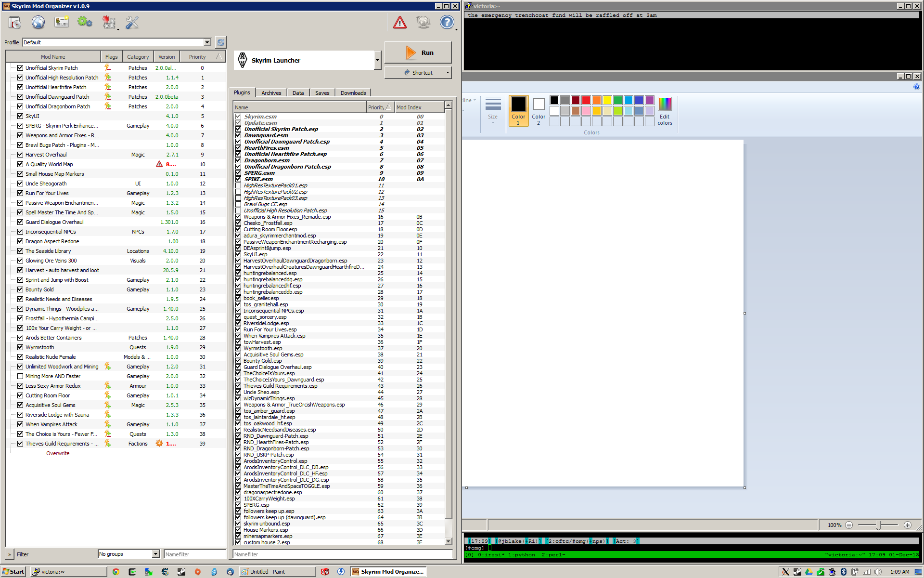Pick the yellow color swatch in Paint
Image resolution: width=924 pixels, height=578 pixels.
(x=607, y=100)
